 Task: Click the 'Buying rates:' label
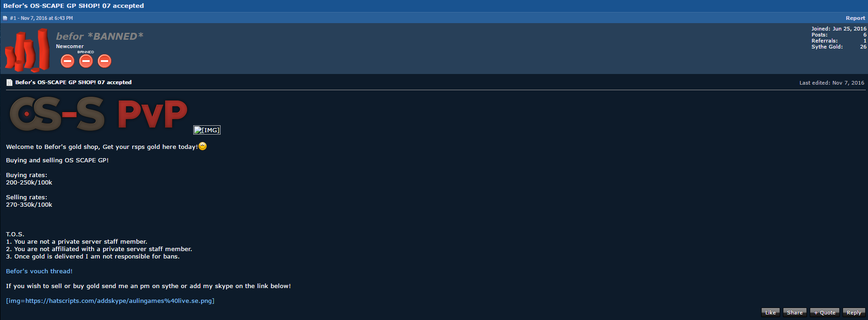[x=26, y=175]
